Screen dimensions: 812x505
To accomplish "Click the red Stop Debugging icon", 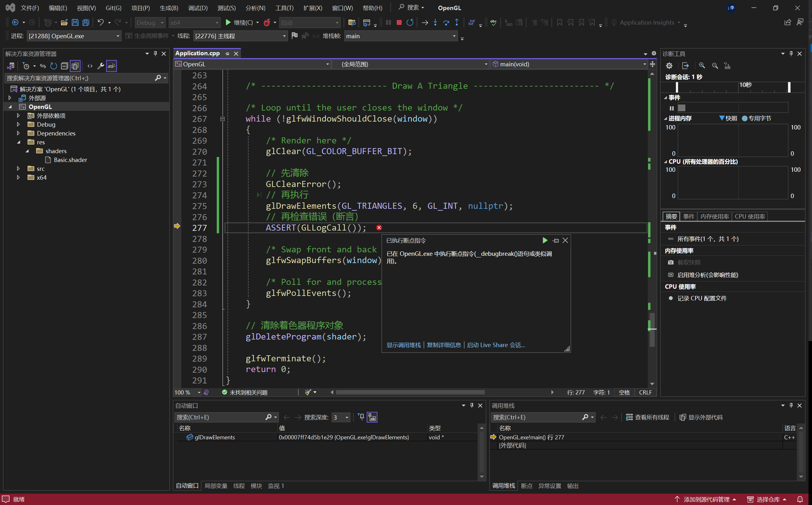I will [399, 22].
